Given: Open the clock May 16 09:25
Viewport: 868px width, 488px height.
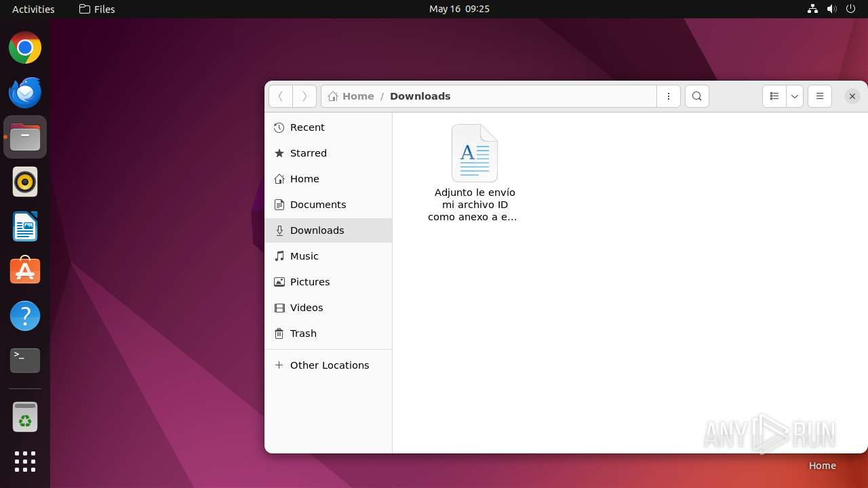Looking at the screenshot, I should (x=459, y=9).
